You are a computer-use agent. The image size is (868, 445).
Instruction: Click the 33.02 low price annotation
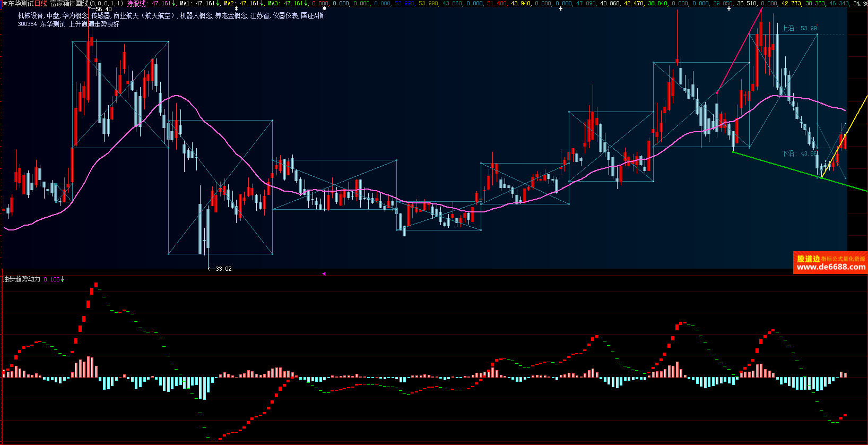point(223,269)
